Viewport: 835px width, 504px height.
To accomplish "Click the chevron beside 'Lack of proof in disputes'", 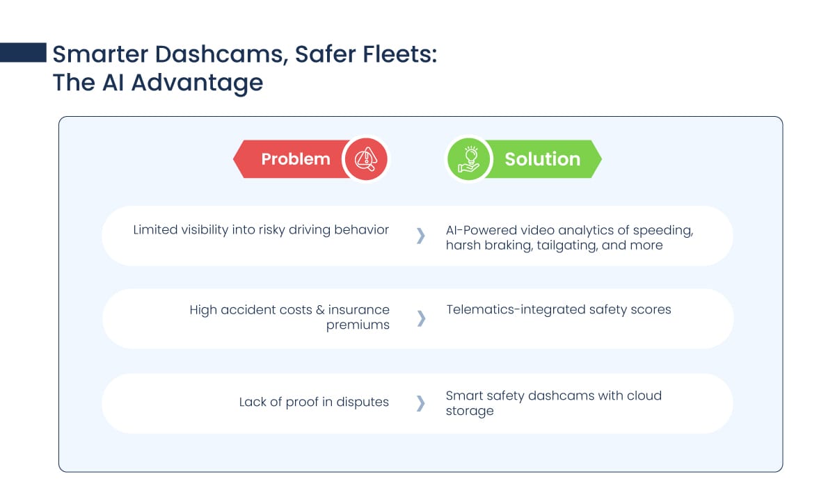I will click(420, 403).
